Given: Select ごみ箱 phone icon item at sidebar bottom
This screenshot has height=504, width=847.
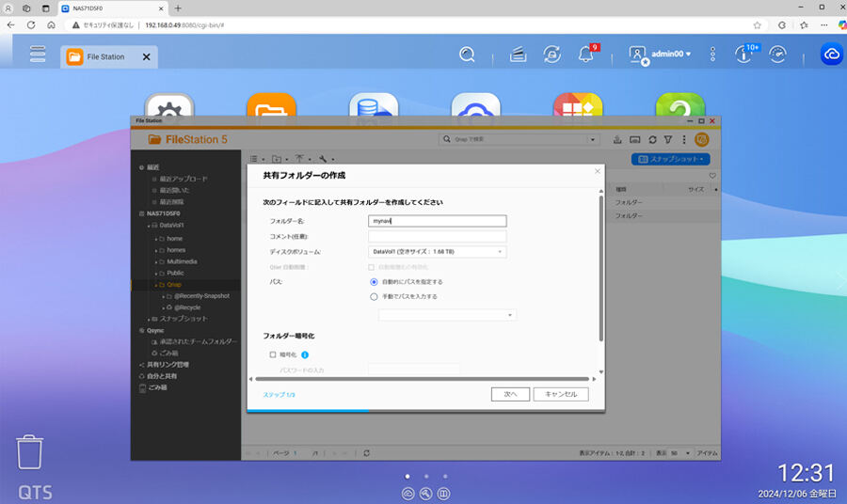Looking at the screenshot, I should [152, 388].
